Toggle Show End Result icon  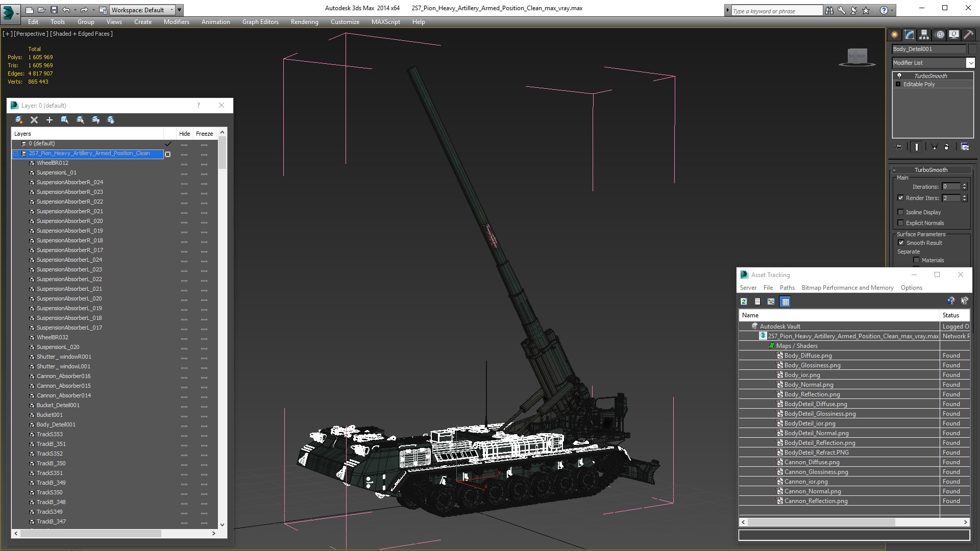(x=917, y=147)
